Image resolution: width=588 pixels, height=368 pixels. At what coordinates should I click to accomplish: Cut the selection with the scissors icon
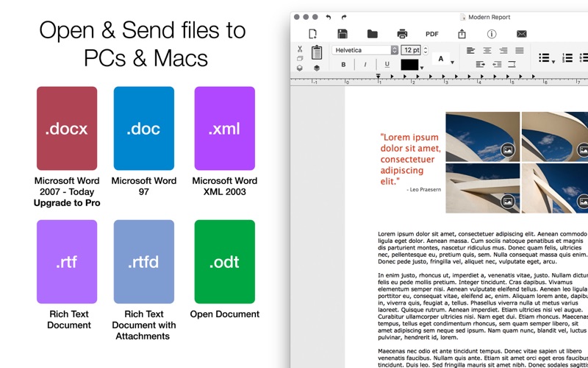point(300,49)
